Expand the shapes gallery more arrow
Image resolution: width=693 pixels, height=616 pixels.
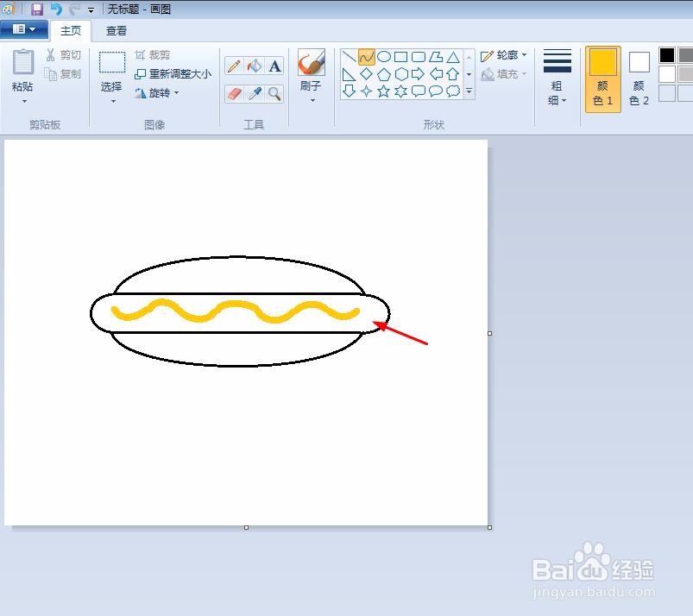click(469, 91)
